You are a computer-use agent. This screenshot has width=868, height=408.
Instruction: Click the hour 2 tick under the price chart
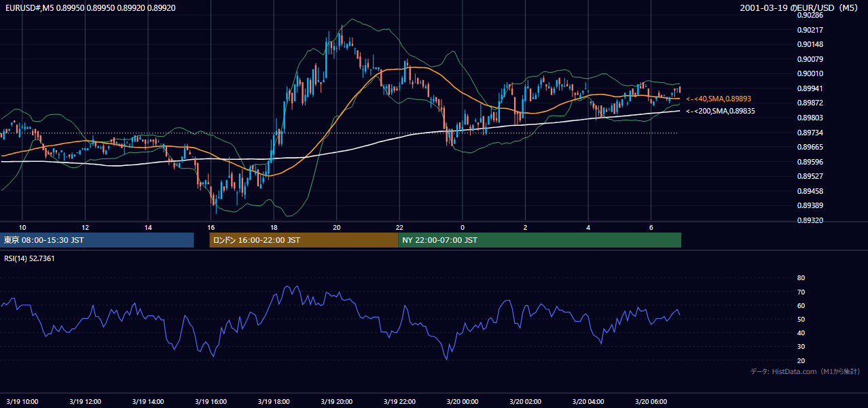526,227
